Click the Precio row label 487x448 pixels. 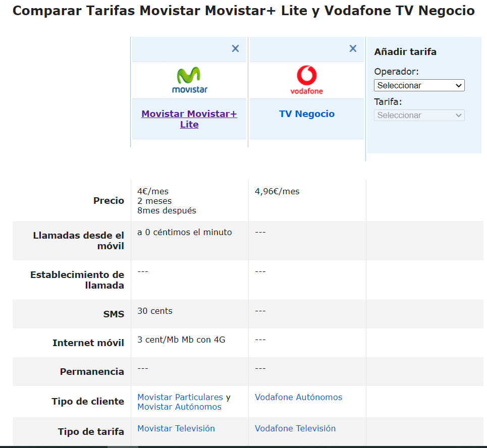click(109, 201)
